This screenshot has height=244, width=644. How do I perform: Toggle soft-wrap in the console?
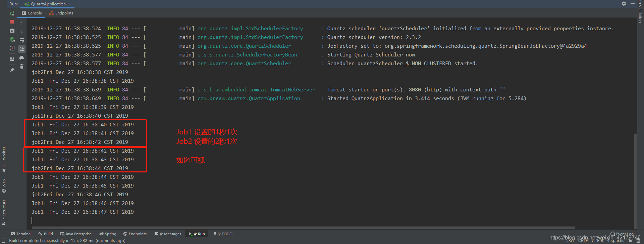point(22,40)
